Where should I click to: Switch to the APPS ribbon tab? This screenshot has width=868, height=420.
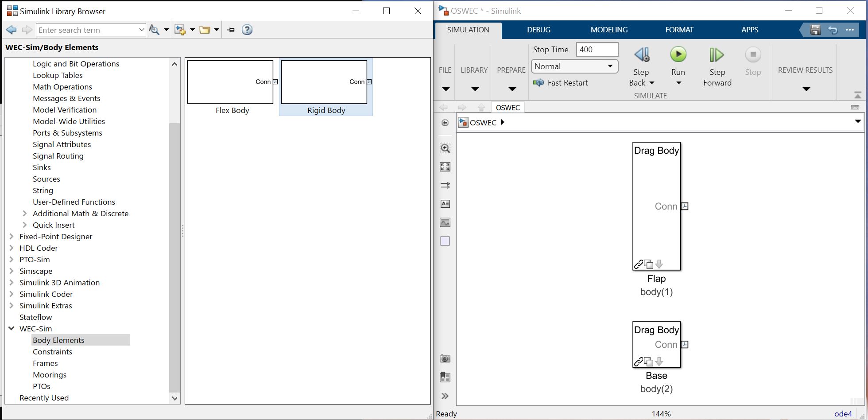coord(750,30)
